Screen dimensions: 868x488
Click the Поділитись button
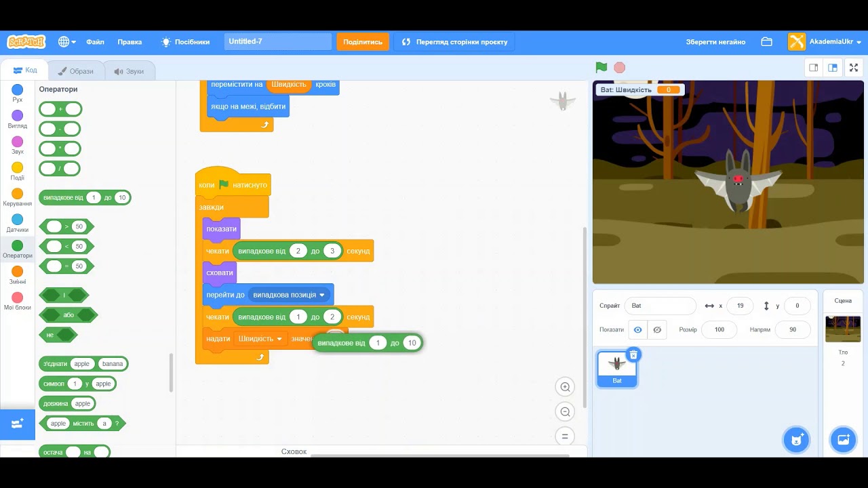363,42
